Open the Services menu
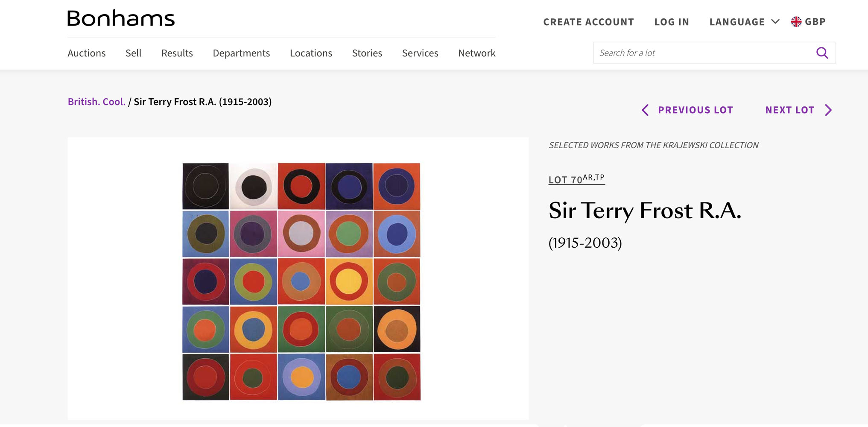 pyautogui.click(x=420, y=53)
